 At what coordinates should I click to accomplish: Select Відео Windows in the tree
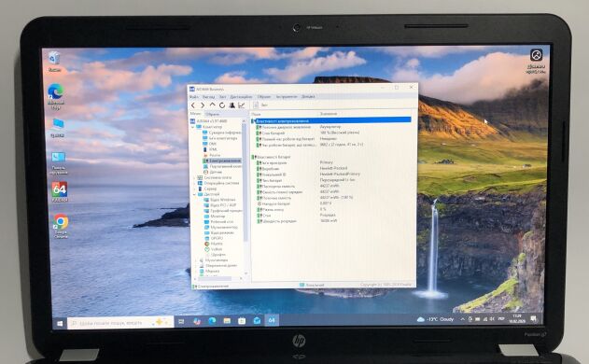pyautogui.click(x=219, y=200)
